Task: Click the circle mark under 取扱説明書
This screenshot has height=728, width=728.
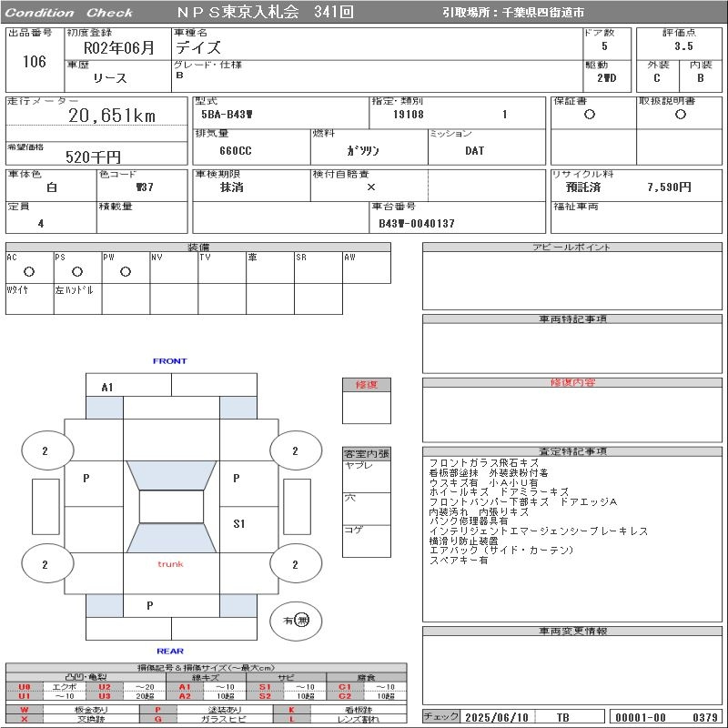Action: 681,115
